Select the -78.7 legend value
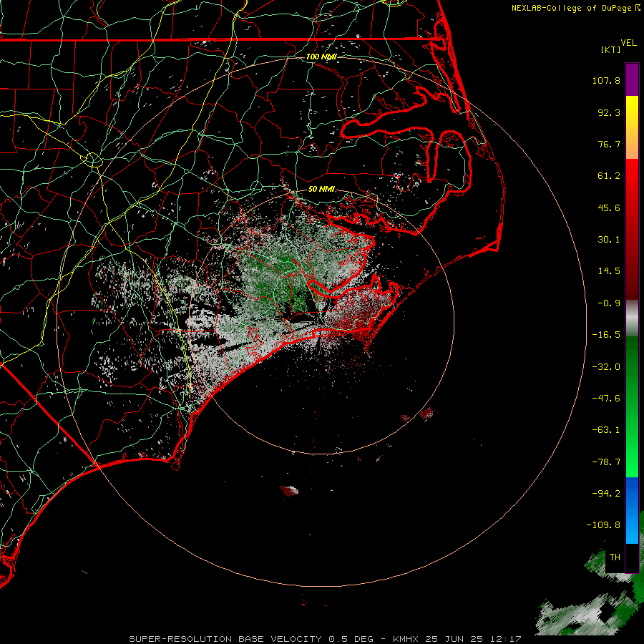The height and width of the screenshot is (644, 644). point(606,462)
